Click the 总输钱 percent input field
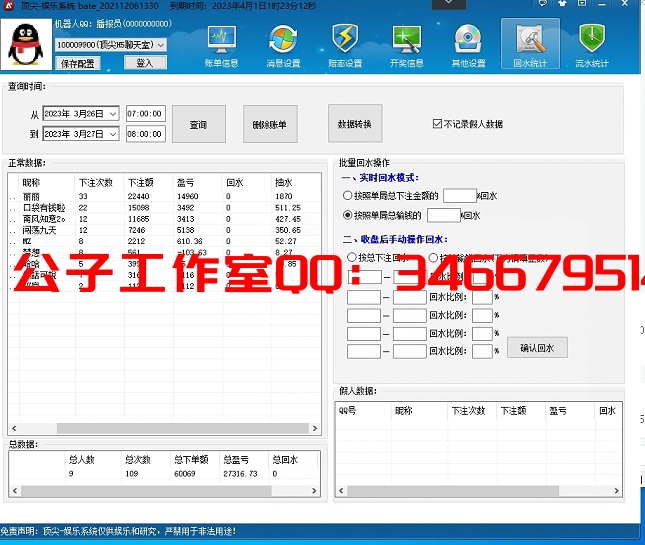The width and height of the screenshot is (645, 545). coord(444,215)
